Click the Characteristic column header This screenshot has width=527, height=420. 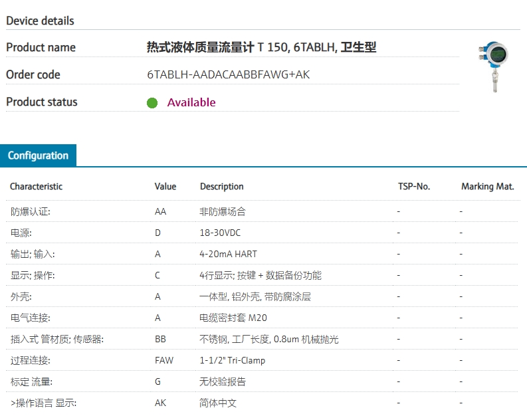[x=37, y=187]
